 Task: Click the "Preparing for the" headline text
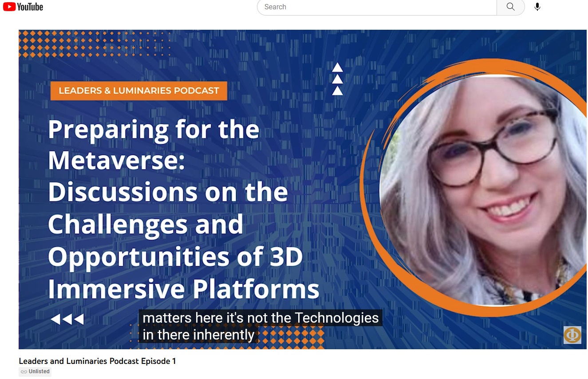coord(154,130)
